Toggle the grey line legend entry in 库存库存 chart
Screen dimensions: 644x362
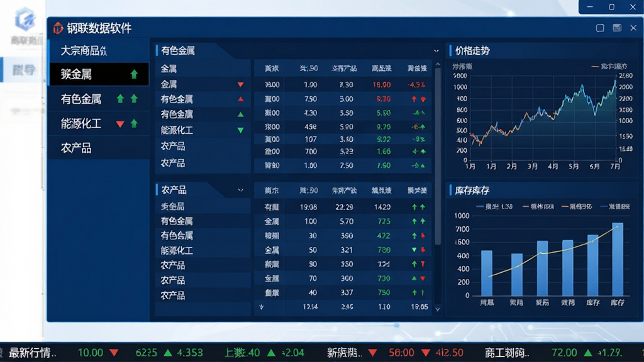click(x=538, y=206)
